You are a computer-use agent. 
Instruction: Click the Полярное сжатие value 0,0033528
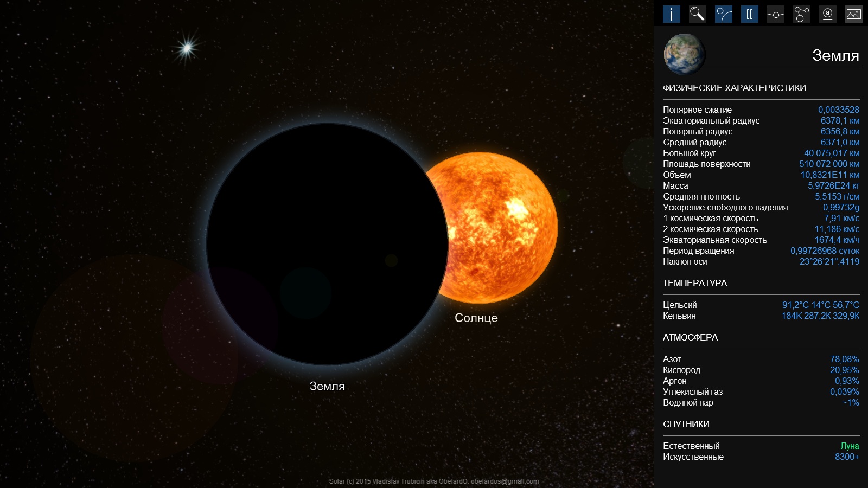click(x=838, y=110)
